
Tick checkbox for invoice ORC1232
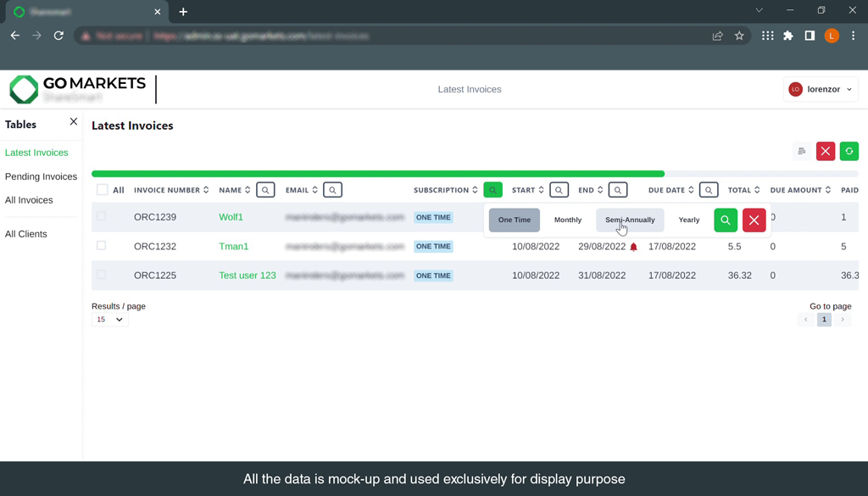[x=102, y=245]
